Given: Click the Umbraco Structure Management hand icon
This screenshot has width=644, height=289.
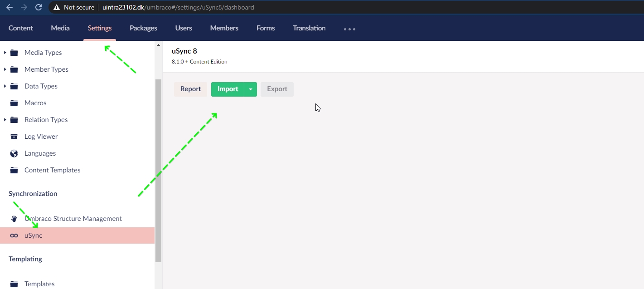Looking at the screenshot, I should 14,219.
